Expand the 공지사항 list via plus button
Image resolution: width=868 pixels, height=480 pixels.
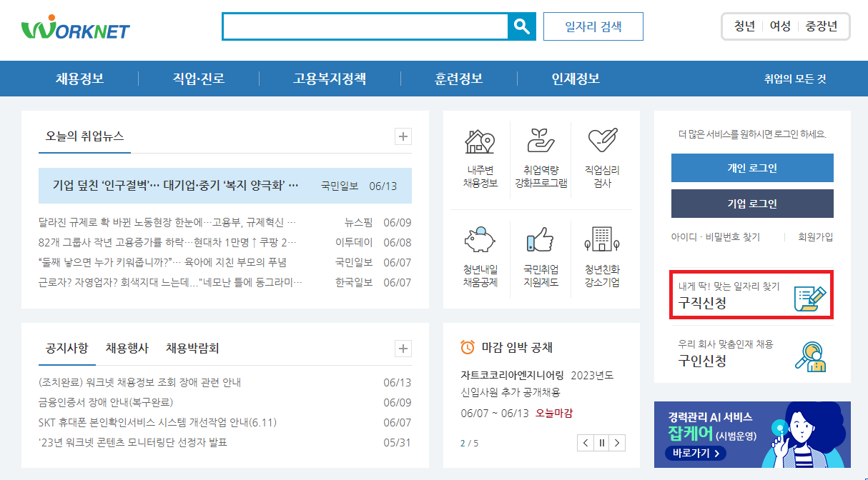[x=403, y=349]
